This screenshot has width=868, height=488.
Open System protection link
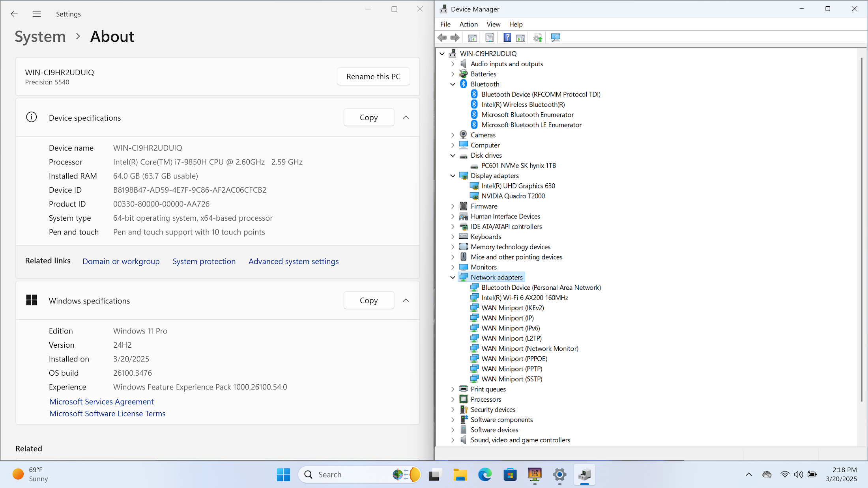204,261
